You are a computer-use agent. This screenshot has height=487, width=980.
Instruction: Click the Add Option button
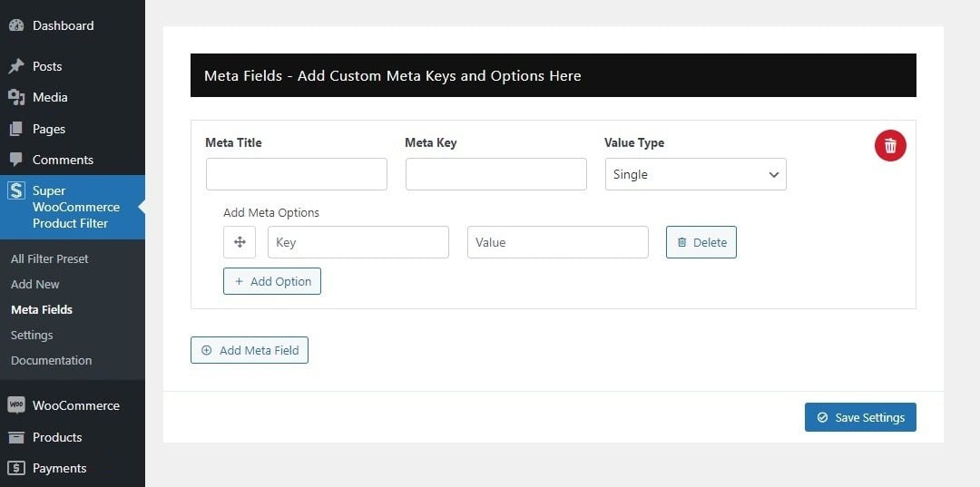click(x=272, y=281)
